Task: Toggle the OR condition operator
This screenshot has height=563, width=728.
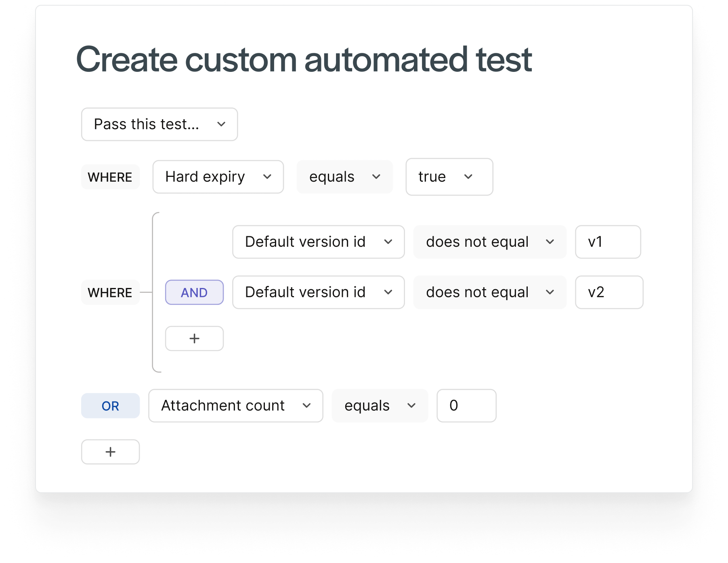Action: pyautogui.click(x=110, y=406)
